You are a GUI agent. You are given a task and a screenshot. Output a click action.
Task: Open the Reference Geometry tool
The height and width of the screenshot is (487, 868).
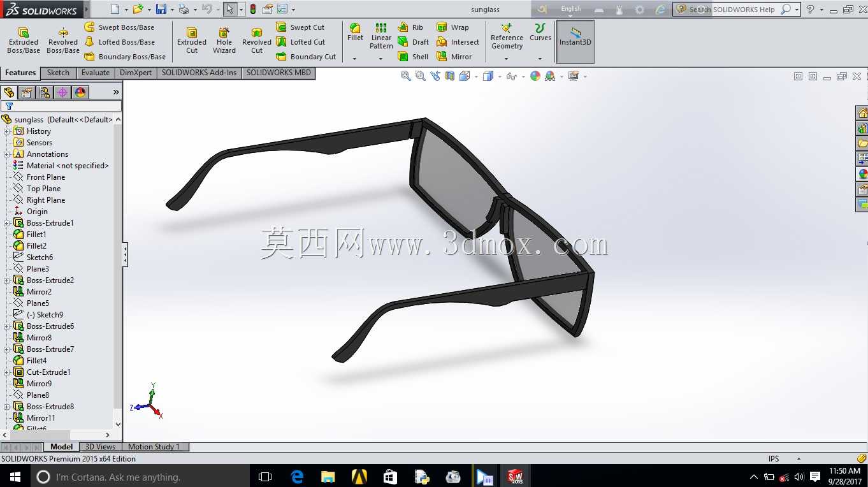507,36
